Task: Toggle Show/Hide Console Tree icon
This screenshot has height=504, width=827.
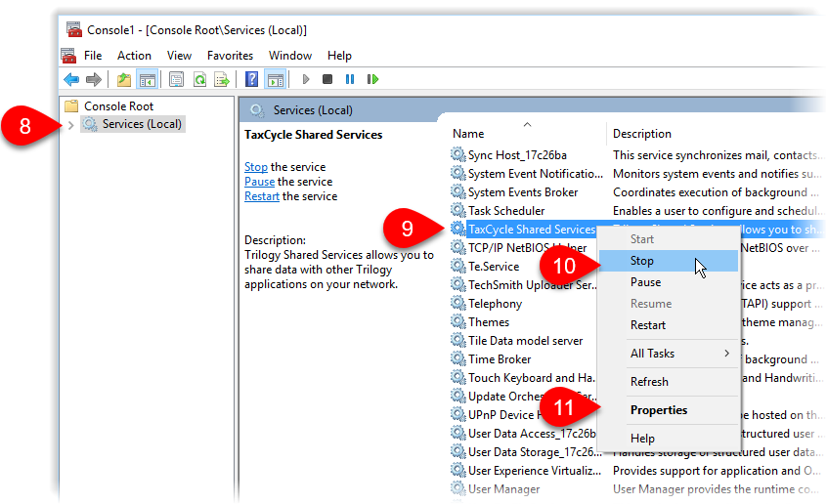Action: pos(148,80)
